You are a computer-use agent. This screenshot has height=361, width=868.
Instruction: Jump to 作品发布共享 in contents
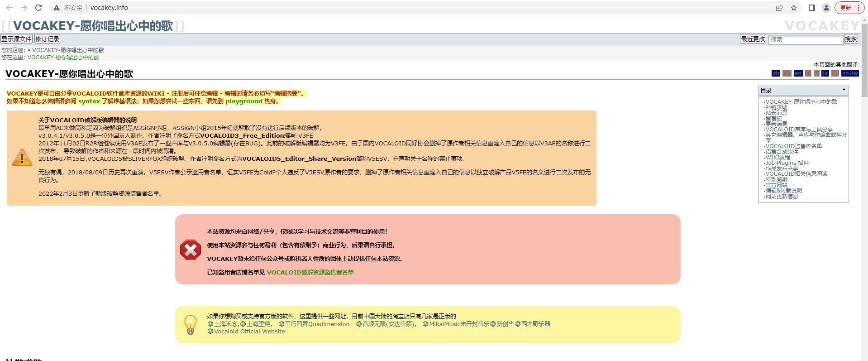782,168
